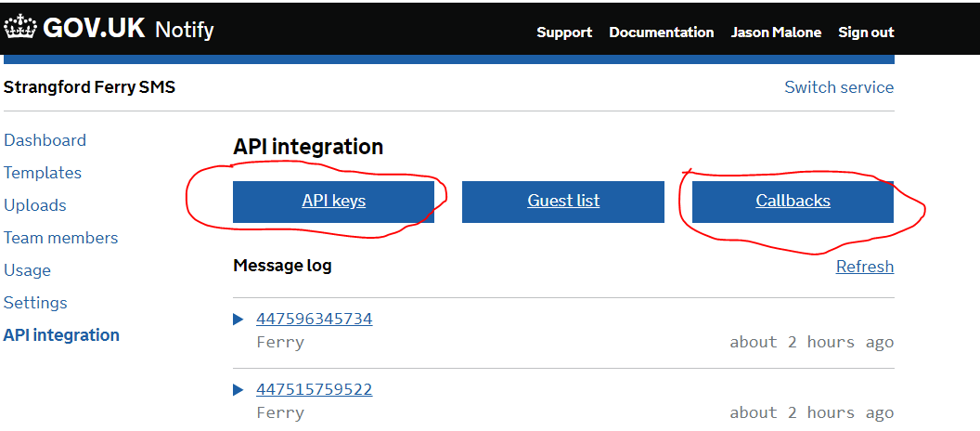Viewport: 980px width, 431px height.
Task: Open the API keys button
Action: pyautogui.click(x=334, y=202)
